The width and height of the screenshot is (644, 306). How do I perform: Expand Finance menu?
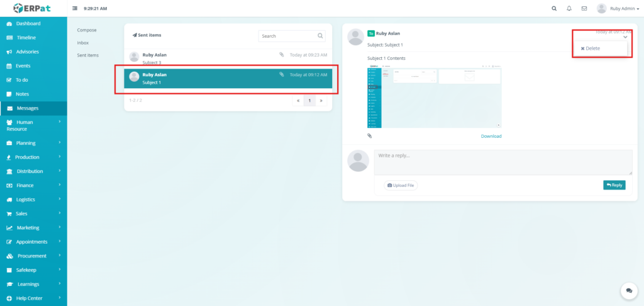pos(33,186)
